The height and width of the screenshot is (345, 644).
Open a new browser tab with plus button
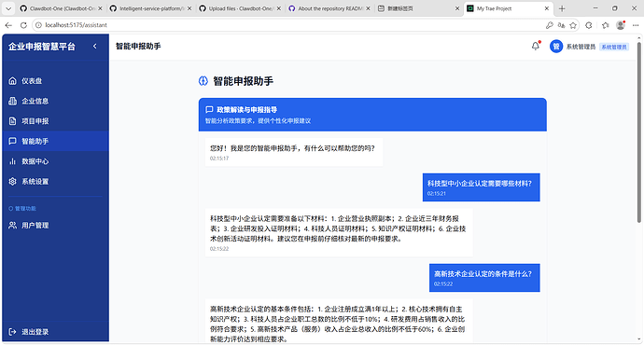click(x=562, y=8)
